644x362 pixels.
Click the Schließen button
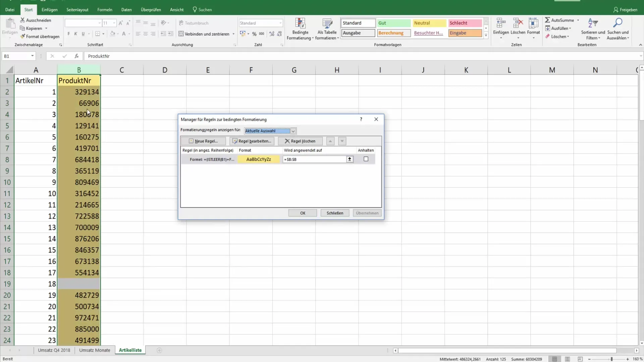tap(335, 213)
